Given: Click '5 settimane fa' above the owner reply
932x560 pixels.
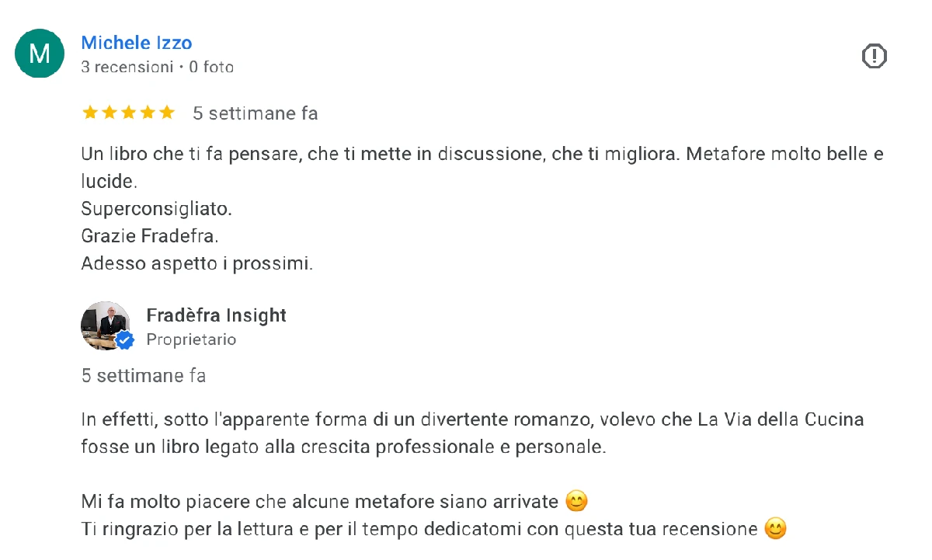Looking at the screenshot, I should (143, 375).
